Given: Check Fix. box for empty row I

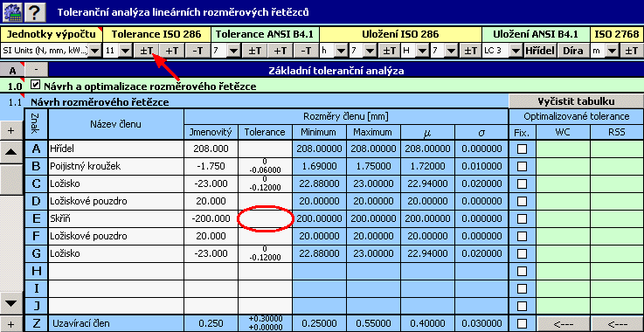Looking at the screenshot, I should point(522,288).
